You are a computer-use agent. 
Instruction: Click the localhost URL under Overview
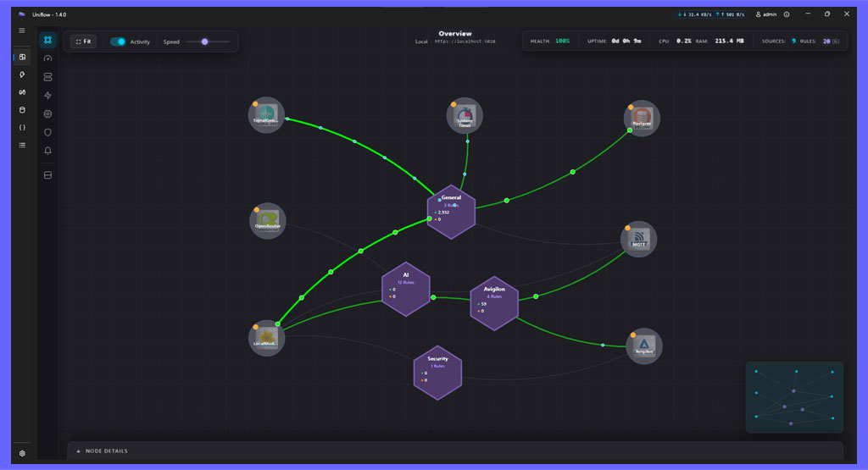[465, 41]
